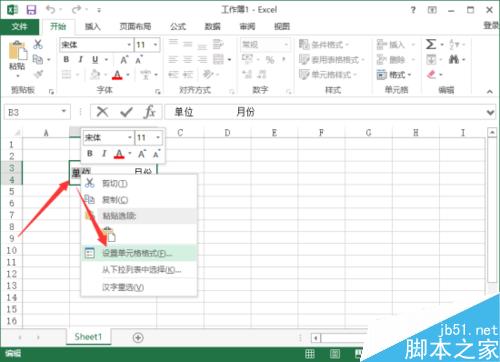The image size is (500, 362).
Task: Open mini toolbar font name dropdown
Action: pyautogui.click(x=130, y=137)
